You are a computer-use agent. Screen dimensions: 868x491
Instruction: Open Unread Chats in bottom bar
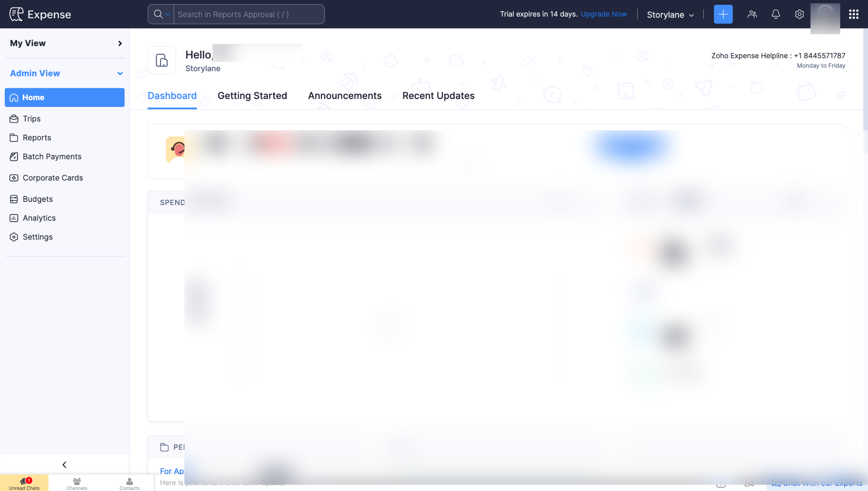[x=24, y=483]
